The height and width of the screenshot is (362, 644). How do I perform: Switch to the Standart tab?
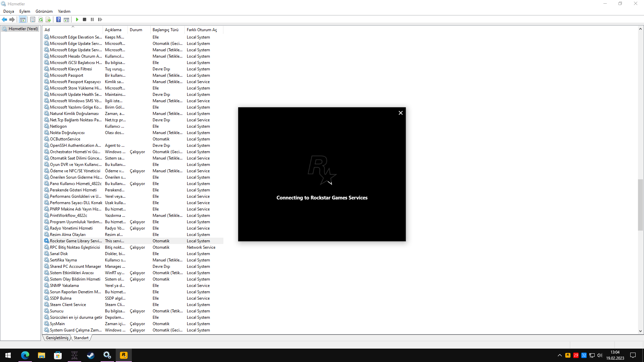pos(81,338)
